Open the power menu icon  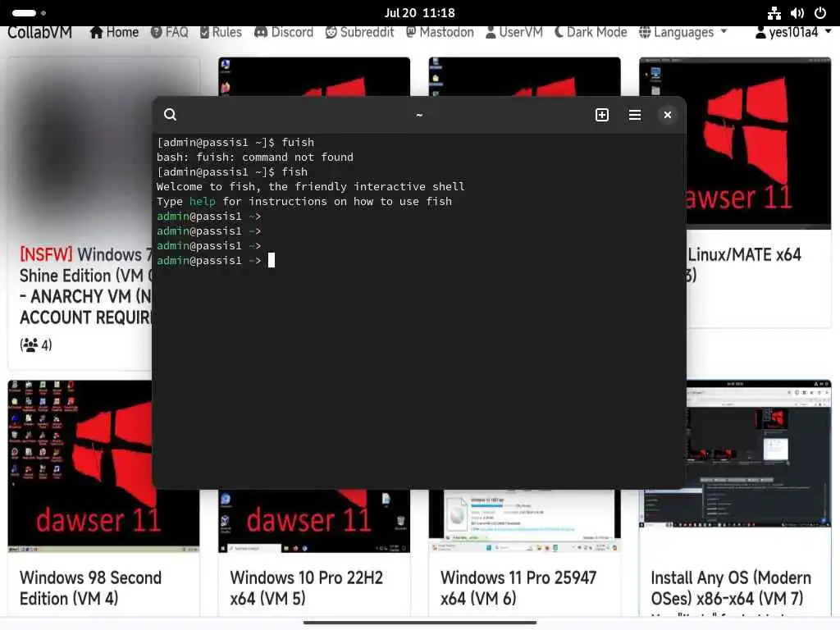point(820,13)
